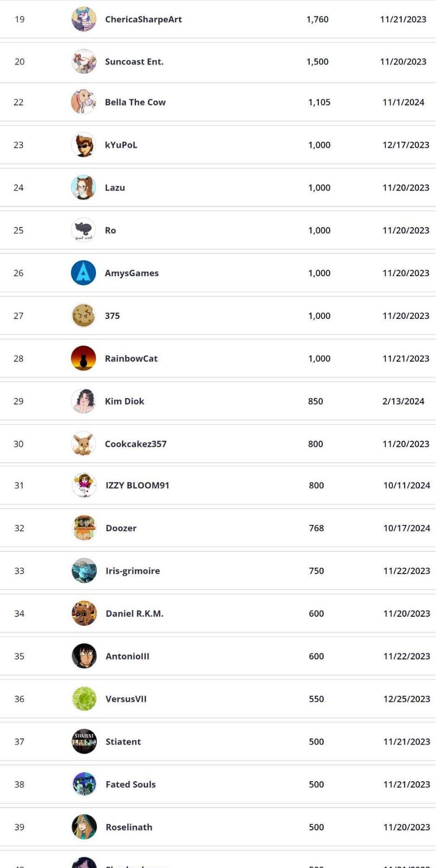The image size is (436, 868).
Task: Open AntonioIII's profile name
Action: click(128, 656)
